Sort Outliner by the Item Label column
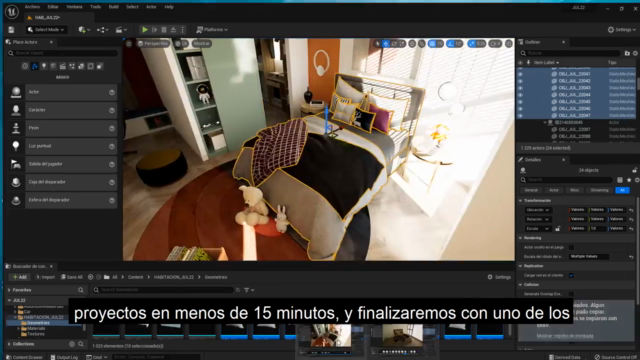The image size is (640, 360). click(x=546, y=62)
